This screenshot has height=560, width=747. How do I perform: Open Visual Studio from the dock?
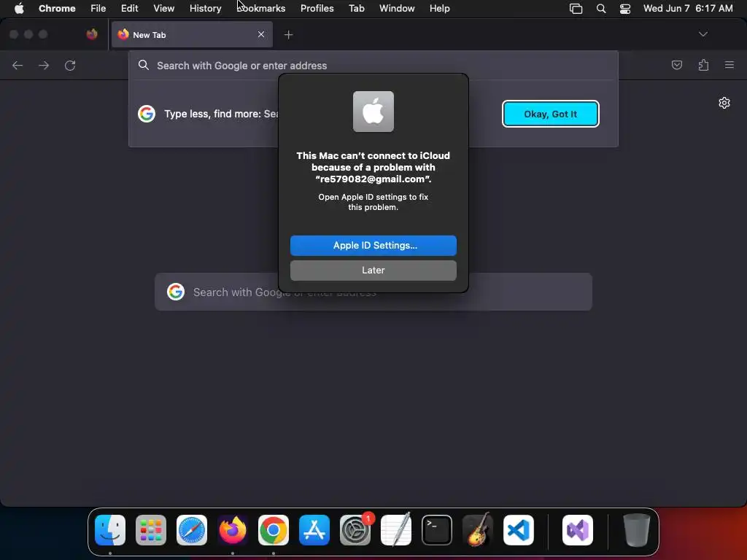point(578,530)
